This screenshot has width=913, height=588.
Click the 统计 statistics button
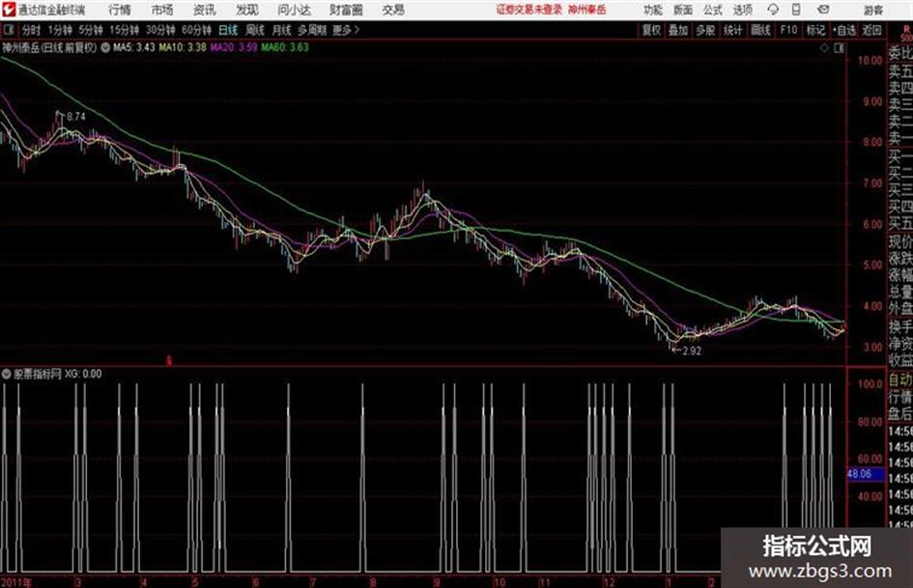tap(733, 30)
